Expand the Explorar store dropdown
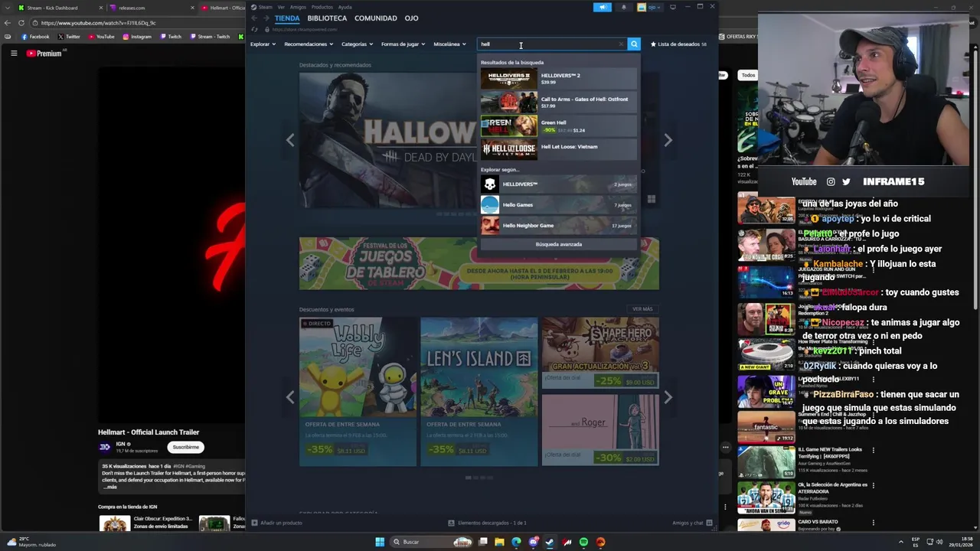This screenshot has height=551, width=980. coord(263,44)
